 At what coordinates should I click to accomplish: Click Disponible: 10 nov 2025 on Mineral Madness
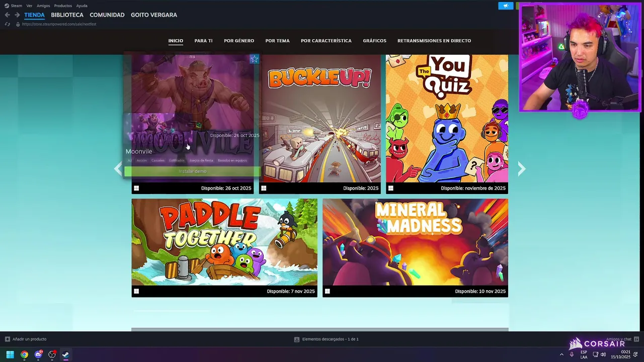(480, 292)
